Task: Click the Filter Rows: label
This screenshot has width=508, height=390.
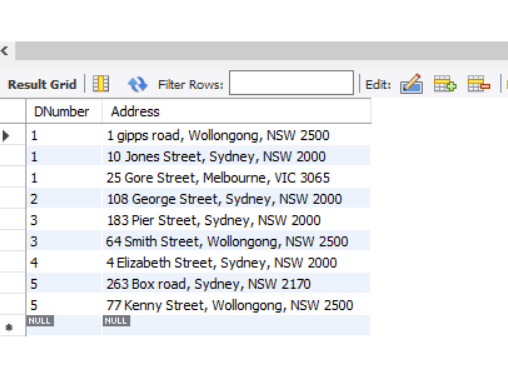Action: click(191, 85)
